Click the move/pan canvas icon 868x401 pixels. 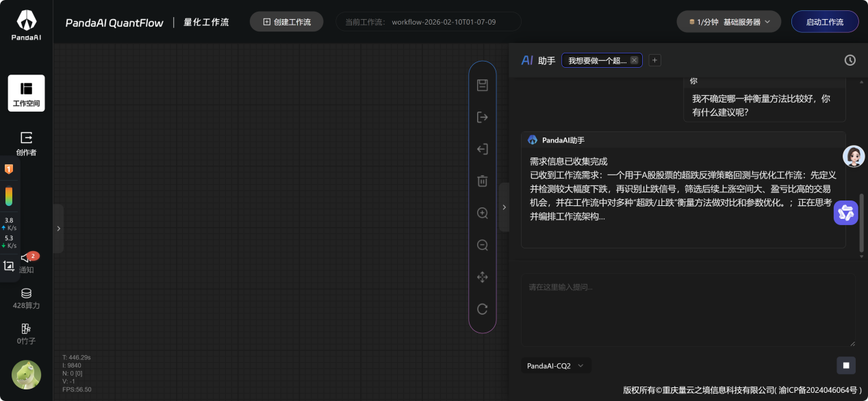(x=482, y=277)
